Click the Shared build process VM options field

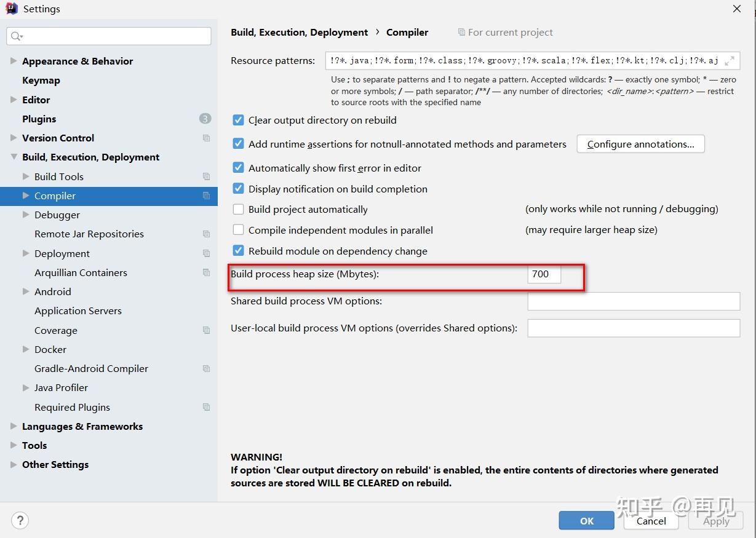[x=633, y=301]
